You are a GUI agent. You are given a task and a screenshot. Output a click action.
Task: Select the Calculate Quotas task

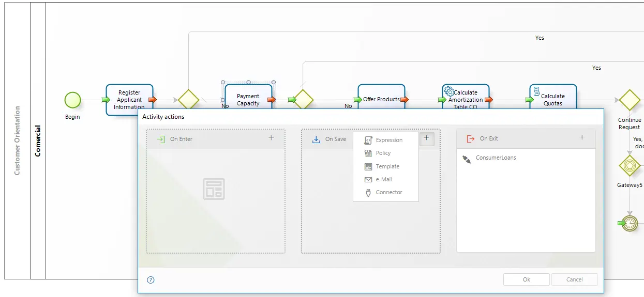tap(553, 97)
